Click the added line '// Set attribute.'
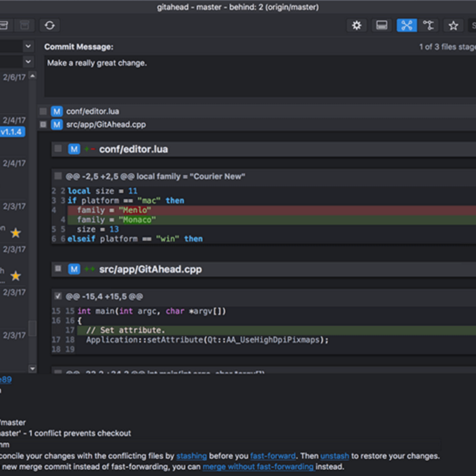This screenshot has width=476, height=476. pos(276,330)
